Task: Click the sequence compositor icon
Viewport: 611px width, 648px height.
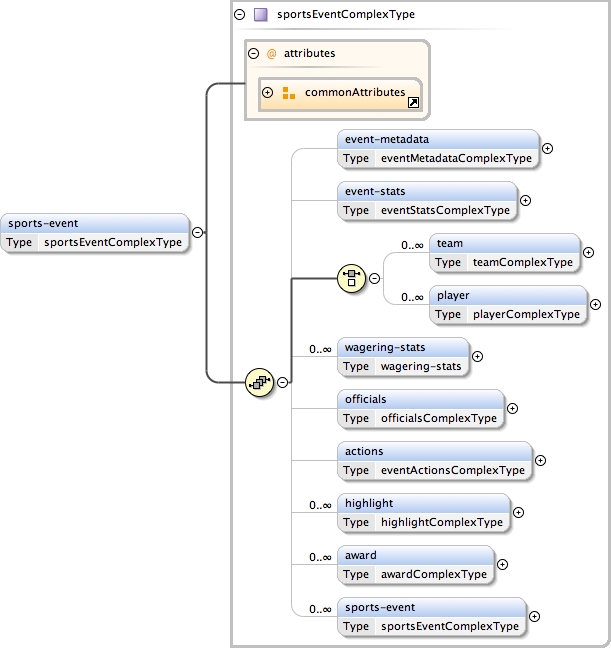Action: 259,381
